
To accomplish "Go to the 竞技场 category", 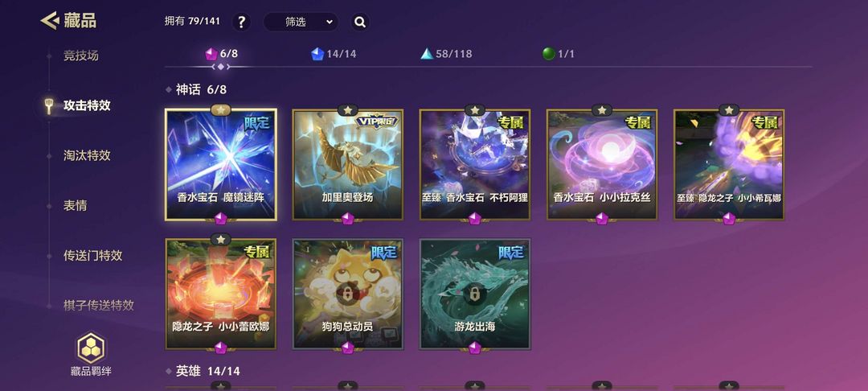I will pyautogui.click(x=81, y=56).
